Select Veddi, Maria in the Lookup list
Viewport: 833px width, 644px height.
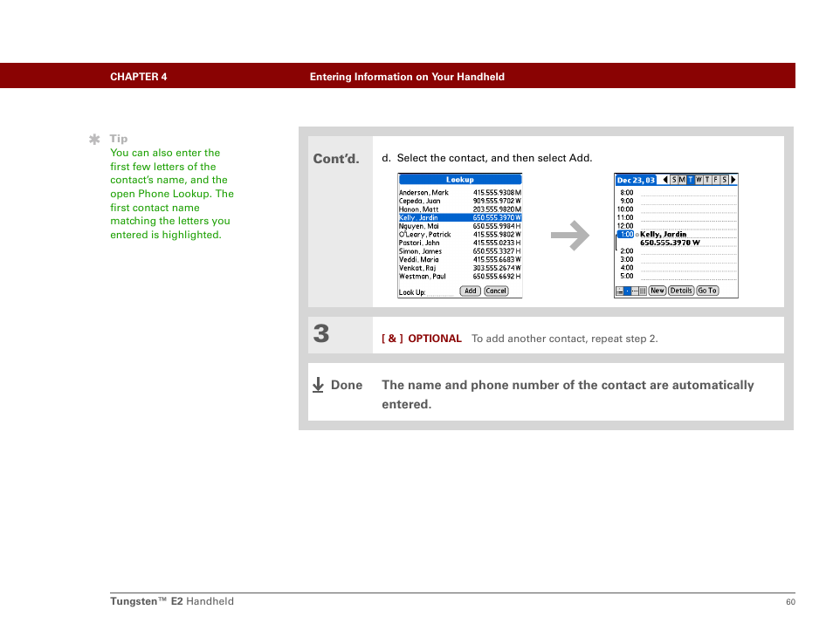tap(460, 260)
